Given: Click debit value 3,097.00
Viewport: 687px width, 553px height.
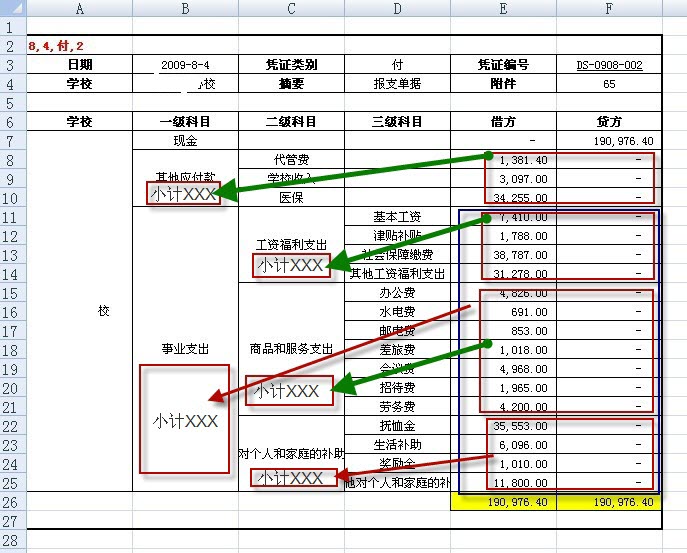Looking at the screenshot, I should pyautogui.click(x=523, y=179).
